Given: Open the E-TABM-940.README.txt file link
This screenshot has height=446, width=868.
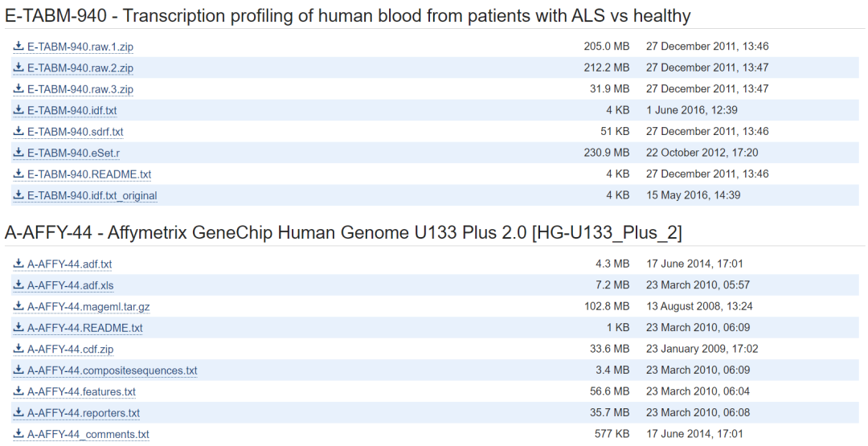Looking at the screenshot, I should click(89, 174).
